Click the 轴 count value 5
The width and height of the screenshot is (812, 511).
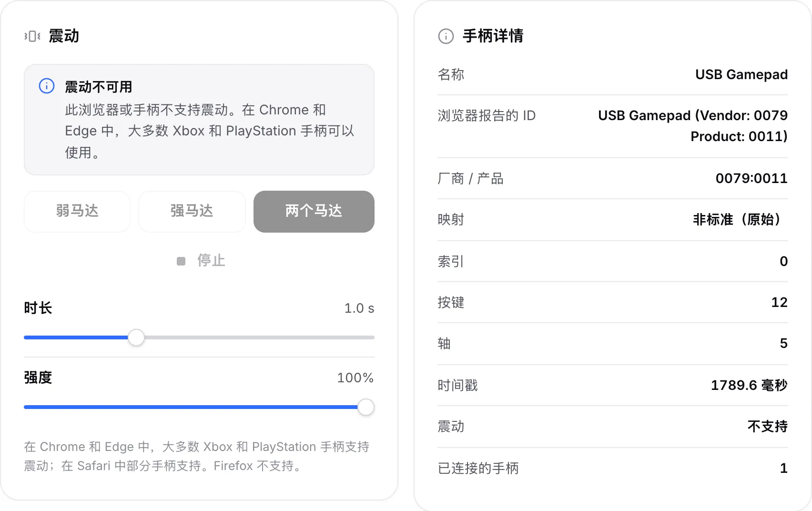pos(784,343)
